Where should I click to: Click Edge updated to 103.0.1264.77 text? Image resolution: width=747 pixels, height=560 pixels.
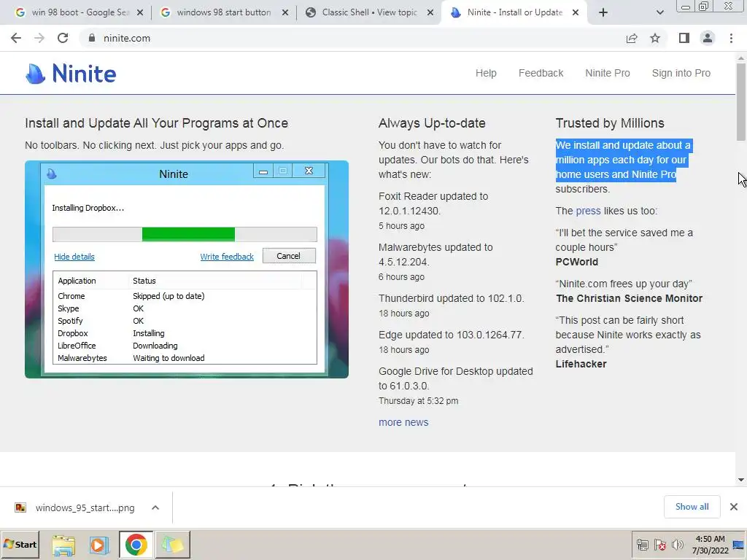tap(451, 335)
